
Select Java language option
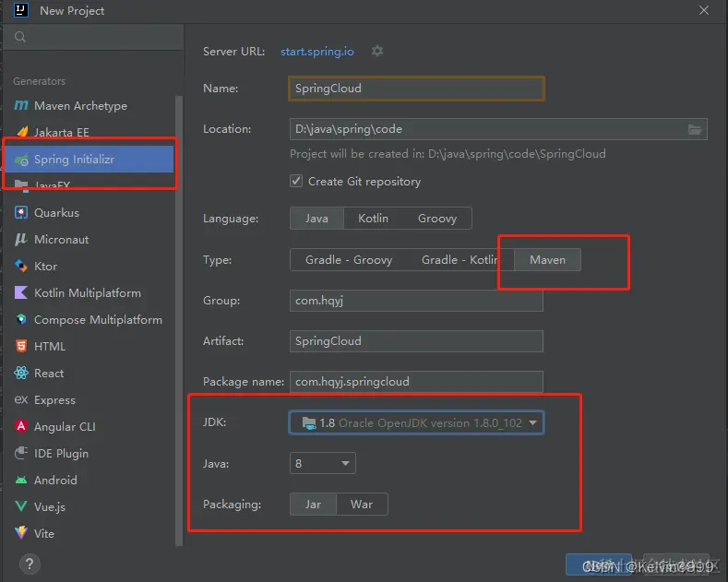click(x=316, y=218)
